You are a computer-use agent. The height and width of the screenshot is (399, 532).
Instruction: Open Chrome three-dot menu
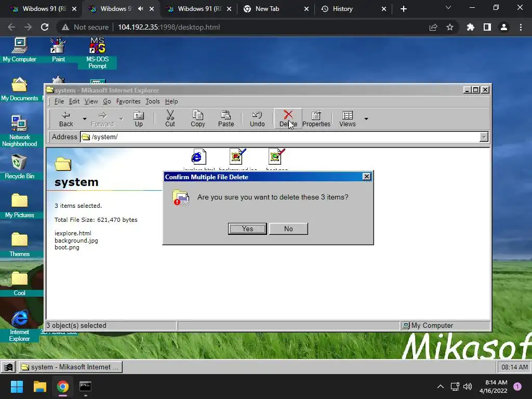(521, 27)
